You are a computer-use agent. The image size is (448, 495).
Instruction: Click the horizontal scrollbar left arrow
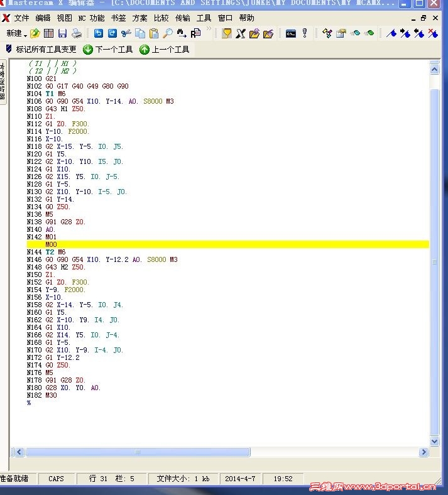coord(19,452)
